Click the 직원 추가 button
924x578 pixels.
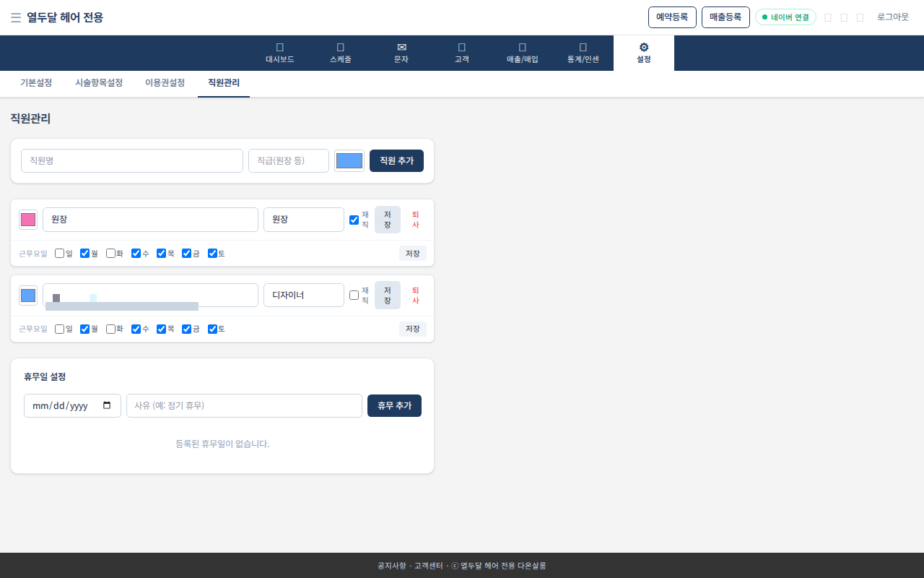(x=396, y=160)
